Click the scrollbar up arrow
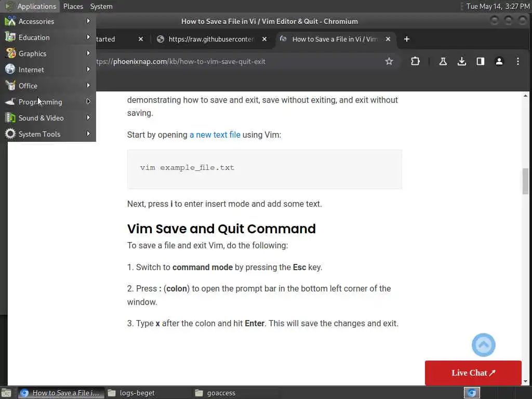This screenshot has width=532, height=399. tap(525, 96)
